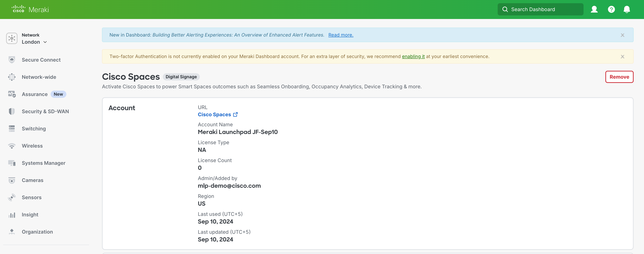644x254 pixels.
Task: Follow the enabling it link
Action: pyautogui.click(x=413, y=57)
